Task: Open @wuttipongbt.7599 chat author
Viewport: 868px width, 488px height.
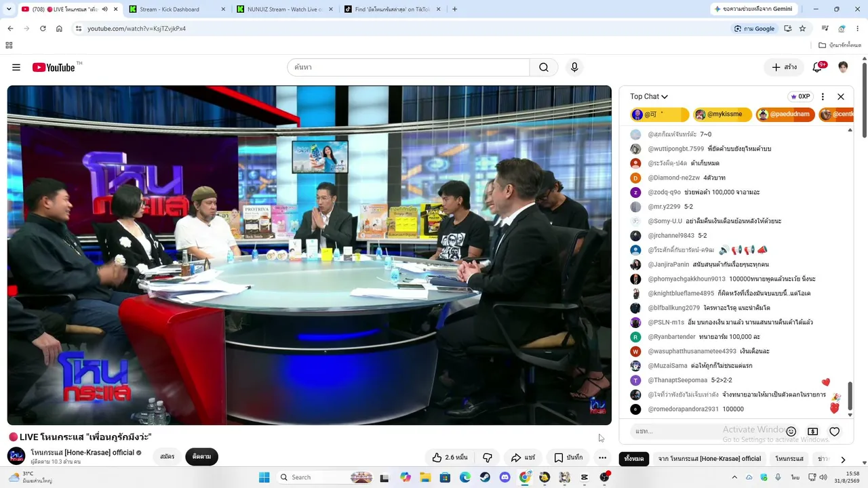Action: click(x=676, y=149)
